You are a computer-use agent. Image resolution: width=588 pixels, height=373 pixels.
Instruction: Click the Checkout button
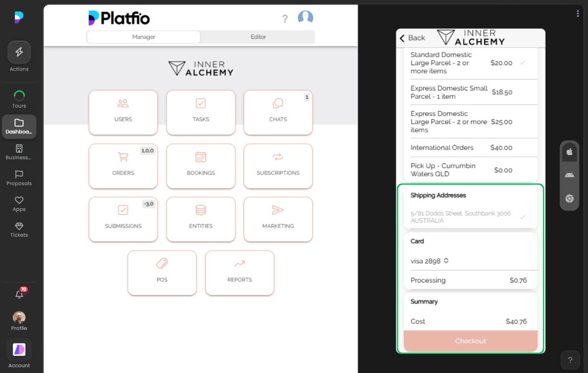(470, 341)
